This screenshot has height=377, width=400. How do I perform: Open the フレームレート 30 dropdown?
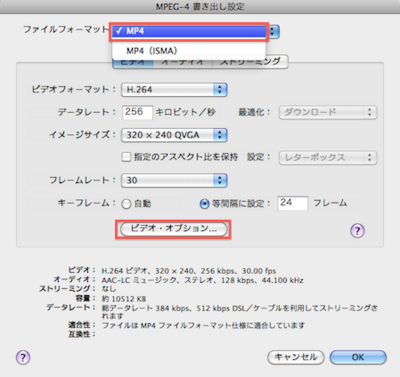pos(174,180)
